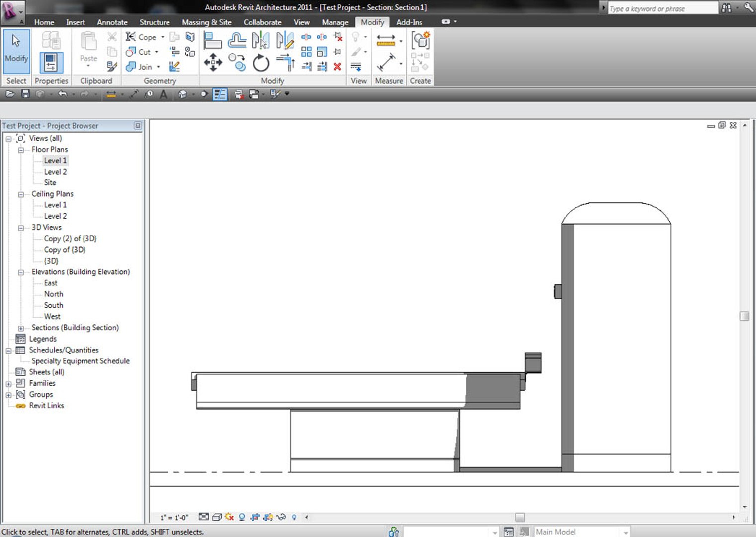Use the Rotate tool

tap(261, 63)
